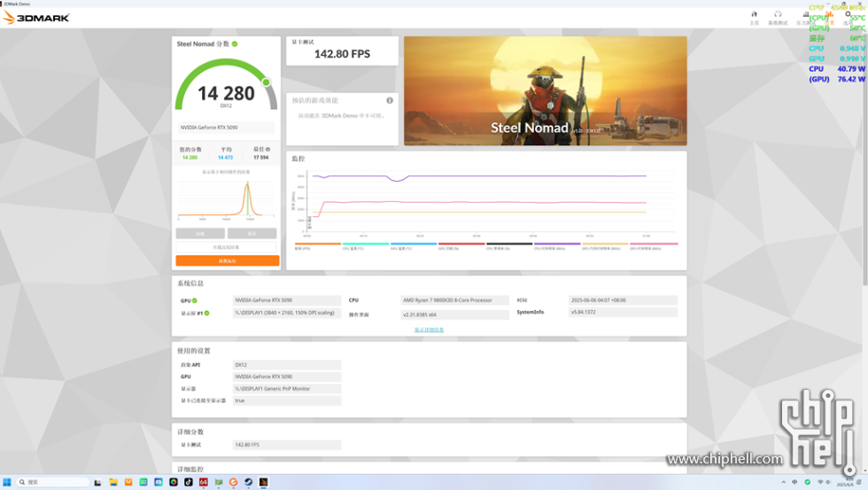Click the average score 14 473

pos(225,157)
